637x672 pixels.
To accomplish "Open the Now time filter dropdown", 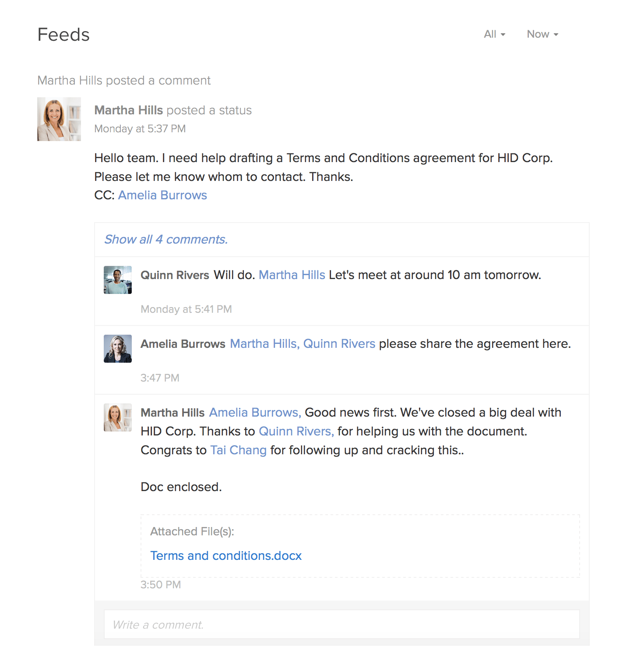I will (541, 34).
